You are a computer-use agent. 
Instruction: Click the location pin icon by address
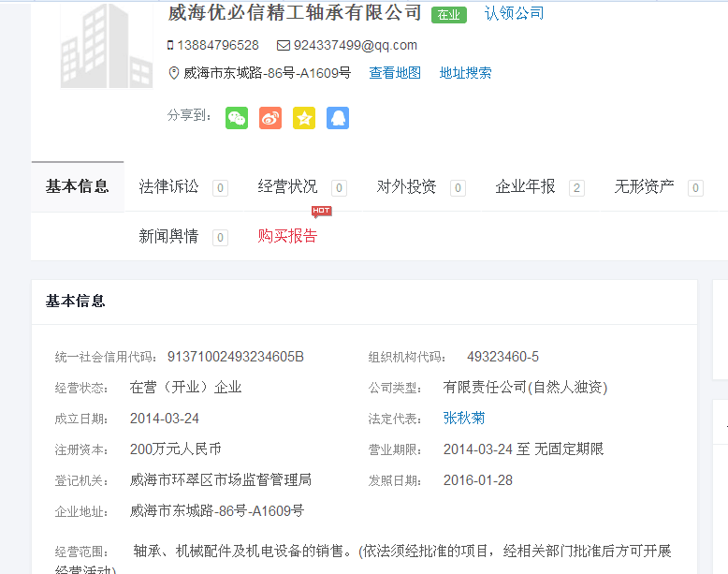[x=173, y=73]
